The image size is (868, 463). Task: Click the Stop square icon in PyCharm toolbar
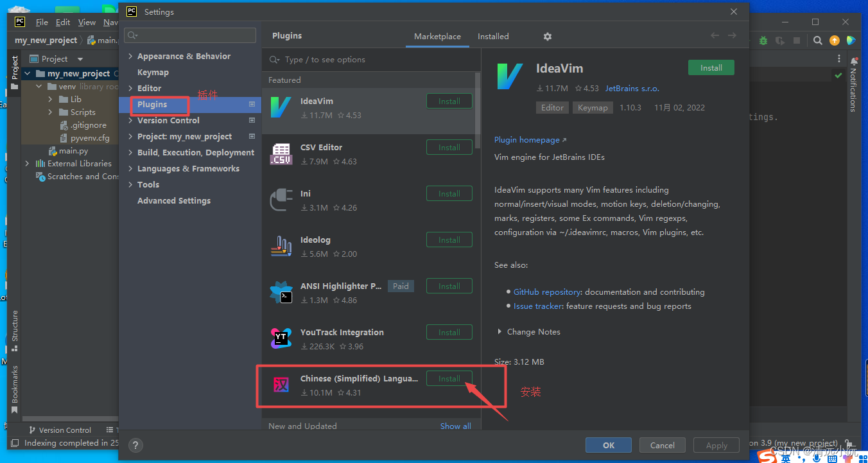click(x=797, y=40)
